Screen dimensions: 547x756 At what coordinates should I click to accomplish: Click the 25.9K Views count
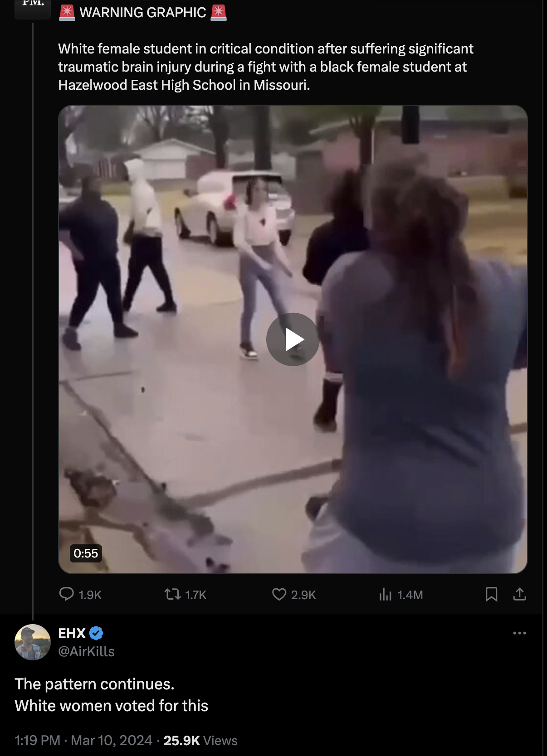tap(200, 740)
